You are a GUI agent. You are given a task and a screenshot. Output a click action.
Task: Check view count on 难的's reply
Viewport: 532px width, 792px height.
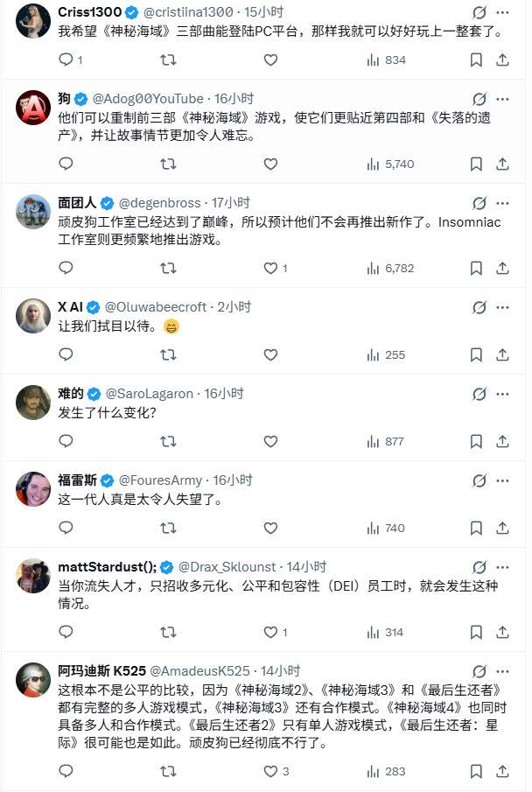[x=373, y=441]
